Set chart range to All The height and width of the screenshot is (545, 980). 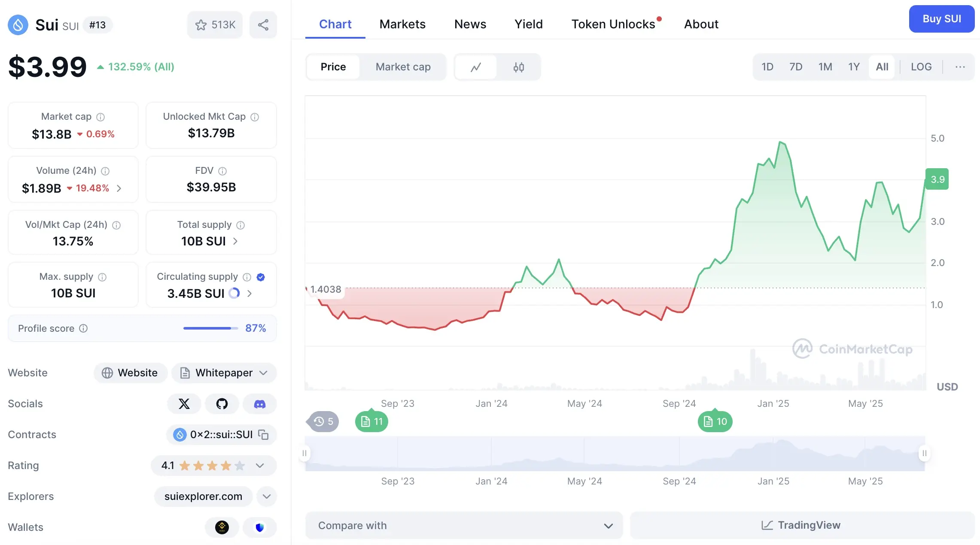(x=882, y=67)
